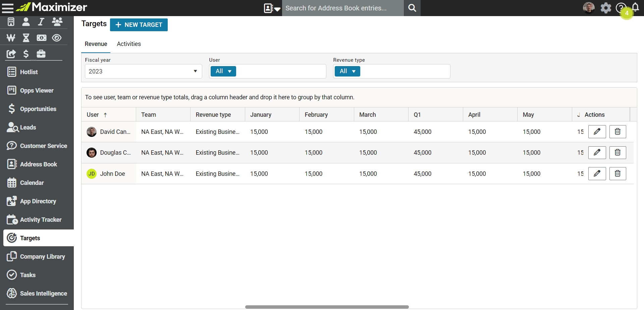Select Targets in the sidebar
The width and height of the screenshot is (644, 310).
coord(39,238)
